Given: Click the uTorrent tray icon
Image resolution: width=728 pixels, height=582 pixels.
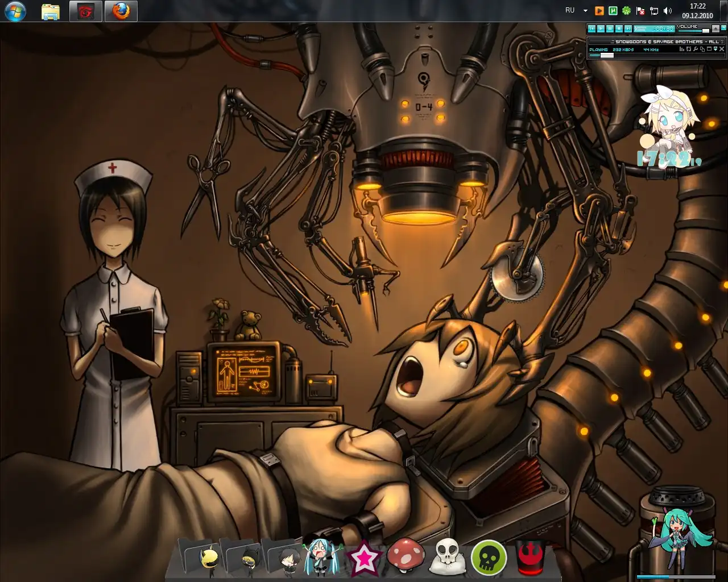Looking at the screenshot, I should [x=613, y=11].
